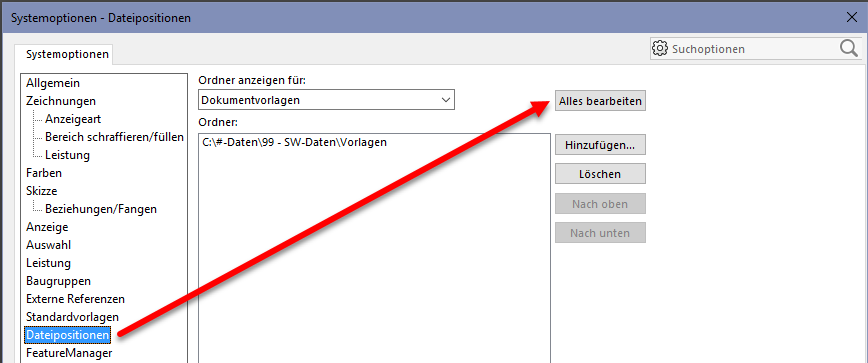This screenshot has width=868, height=363.
Task: Select Auswahl in the options tree
Action: [x=48, y=245]
